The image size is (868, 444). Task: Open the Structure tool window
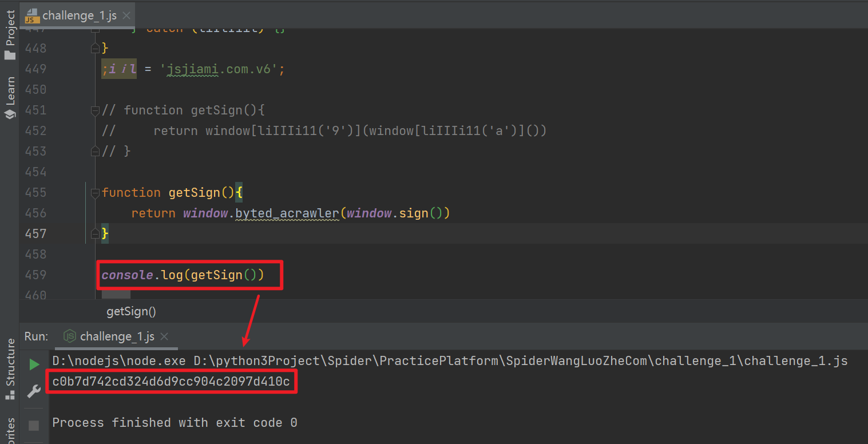10,369
